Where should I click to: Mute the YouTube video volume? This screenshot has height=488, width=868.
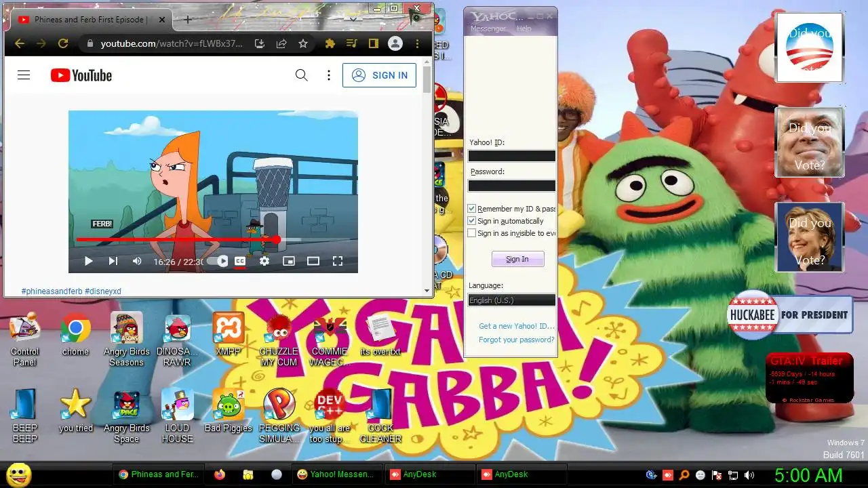[x=137, y=261]
